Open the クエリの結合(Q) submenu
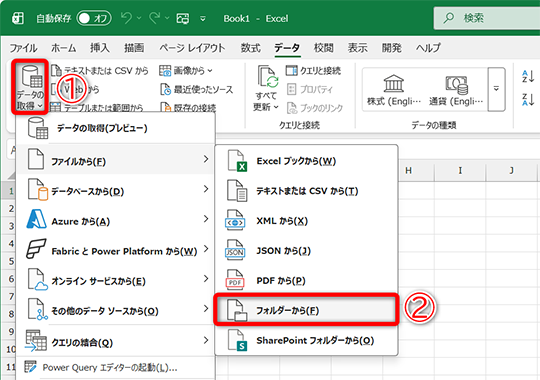Screen dimensions: 540x380 pos(115,341)
